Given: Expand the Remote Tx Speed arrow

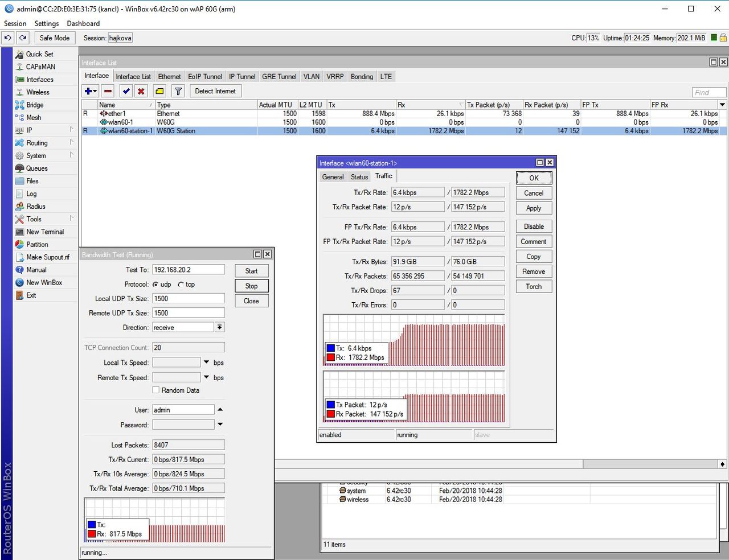Looking at the screenshot, I should coord(206,377).
